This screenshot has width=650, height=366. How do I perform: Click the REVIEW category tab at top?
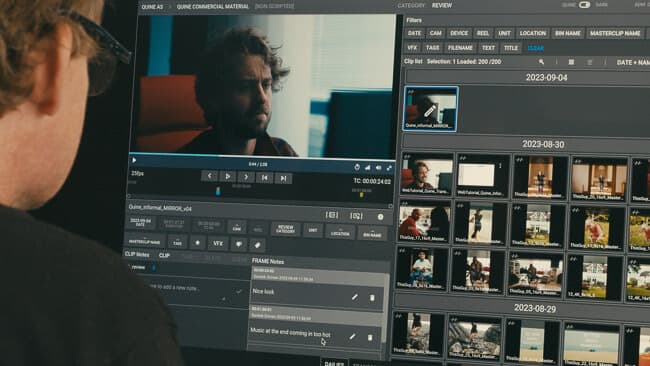442,5
